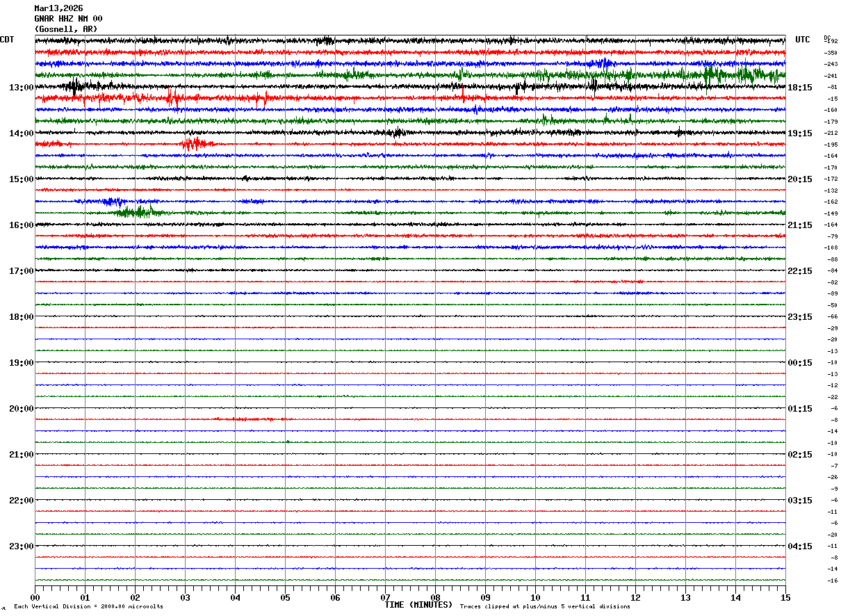Click the "19:15" UTC time label
Screen dimensions: 841x616
point(799,133)
